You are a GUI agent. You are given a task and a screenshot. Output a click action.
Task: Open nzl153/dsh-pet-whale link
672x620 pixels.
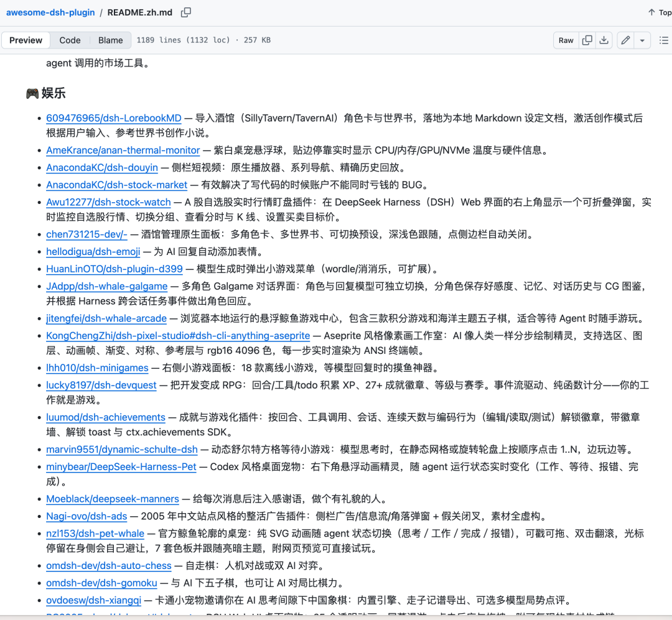[95, 534]
